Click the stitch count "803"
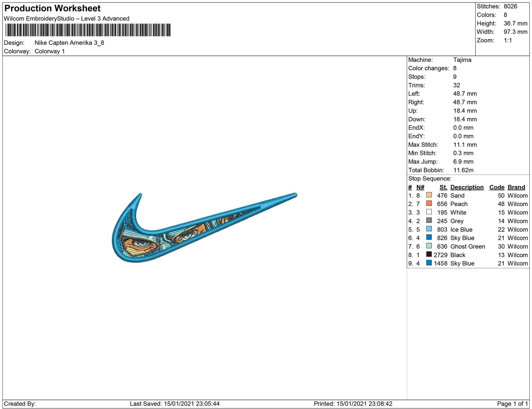The height and width of the screenshot is (409, 532). click(442, 230)
